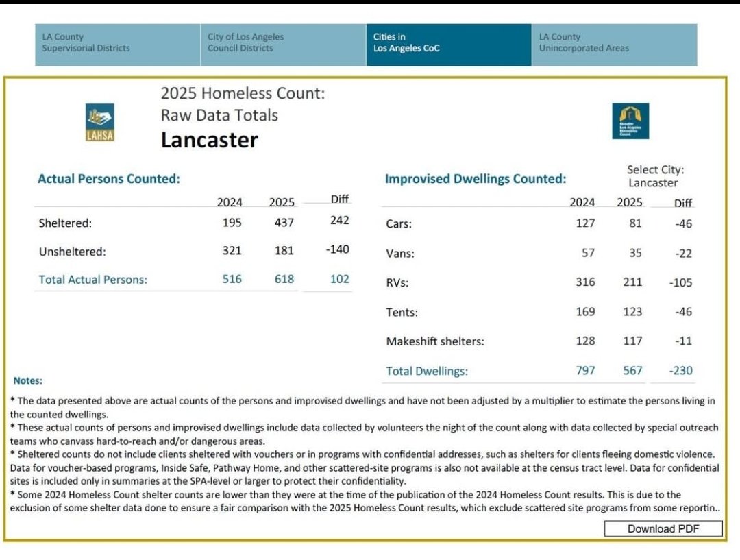The width and height of the screenshot is (740, 560).
Task: Select the Makeshift shelters row label
Action: pos(434,341)
